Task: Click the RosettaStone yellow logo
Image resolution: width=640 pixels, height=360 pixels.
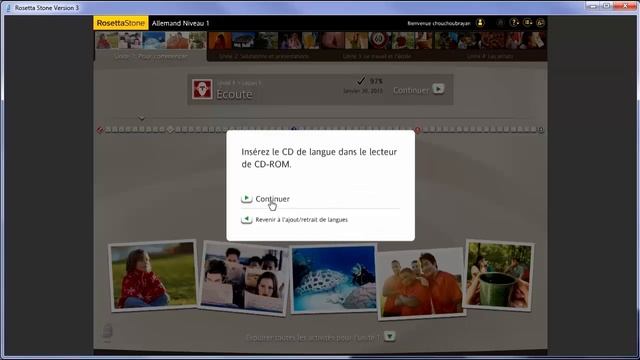Action: [x=121, y=23]
